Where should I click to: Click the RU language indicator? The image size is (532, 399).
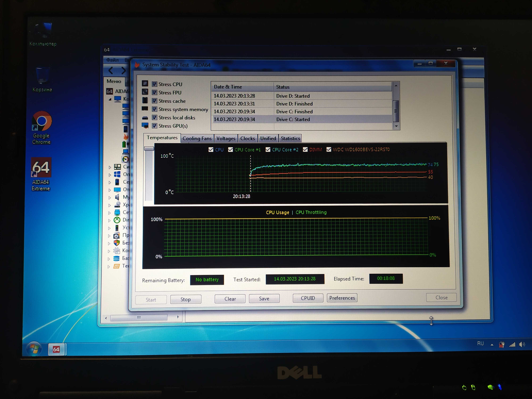click(480, 343)
